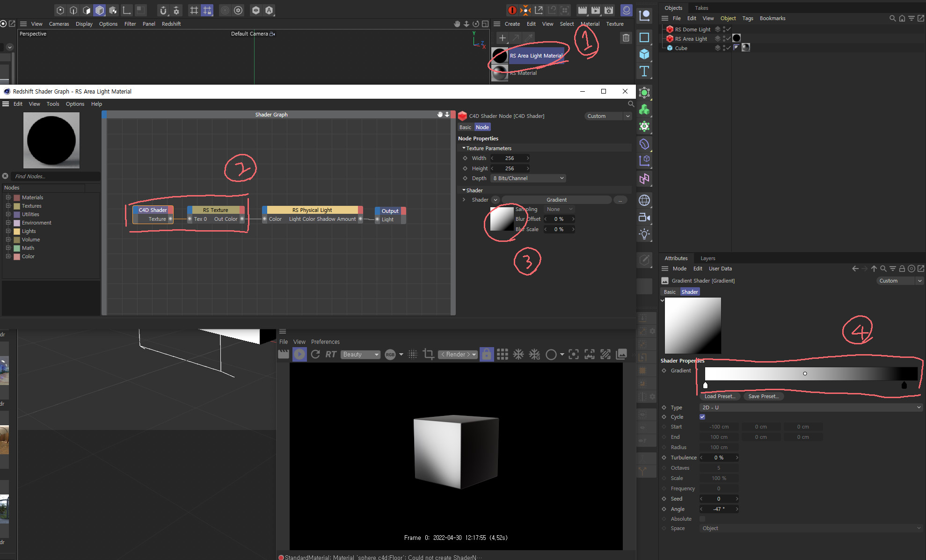The height and width of the screenshot is (560, 926).
Task: Enable the Cycle checkbox in Gradient Shader
Action: pos(702,417)
